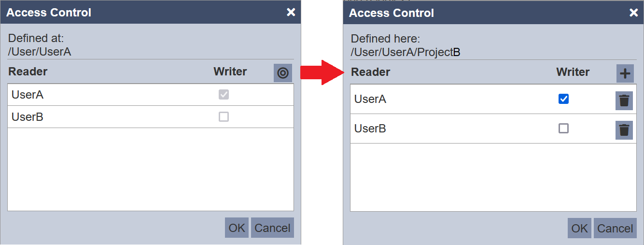Image resolution: width=644 pixels, height=245 pixels.
Task: Cancel the ProjectB Access Control dialog
Action: [x=615, y=228]
